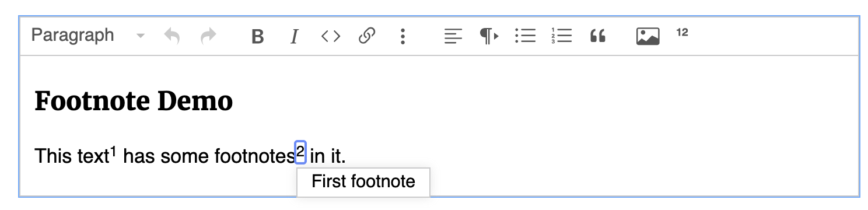
Task: Insert a footnote using the 12 icon
Action: click(682, 33)
